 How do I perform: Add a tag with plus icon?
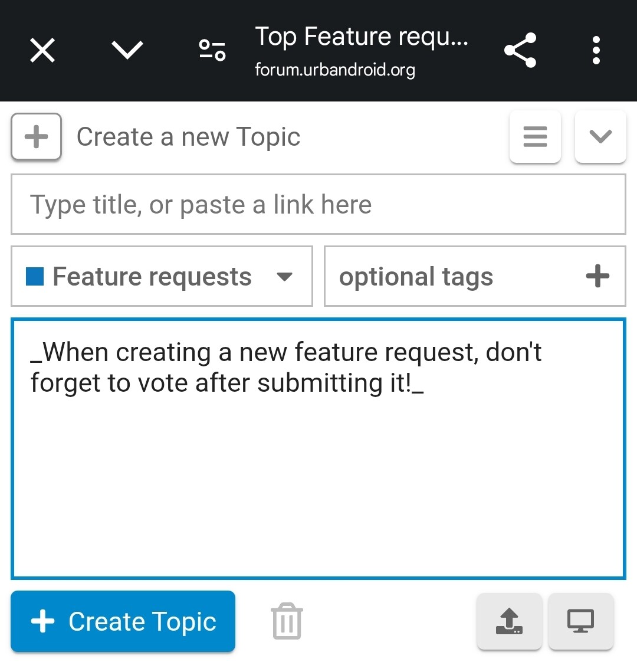[597, 276]
